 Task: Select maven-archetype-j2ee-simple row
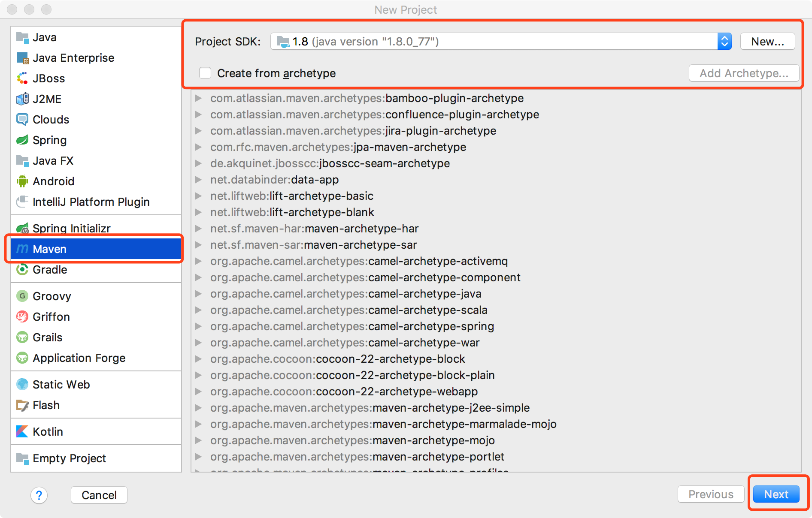click(496, 408)
